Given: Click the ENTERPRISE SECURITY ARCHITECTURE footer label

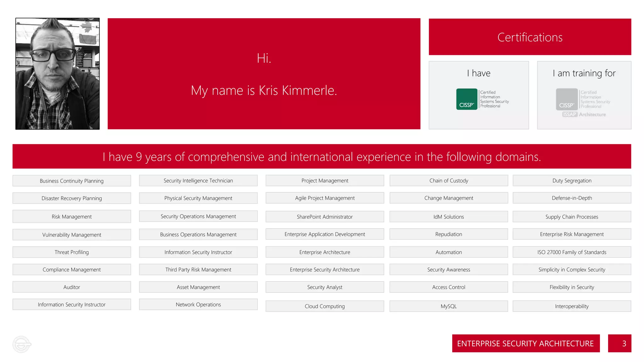Looking at the screenshot, I should tap(525, 343).
